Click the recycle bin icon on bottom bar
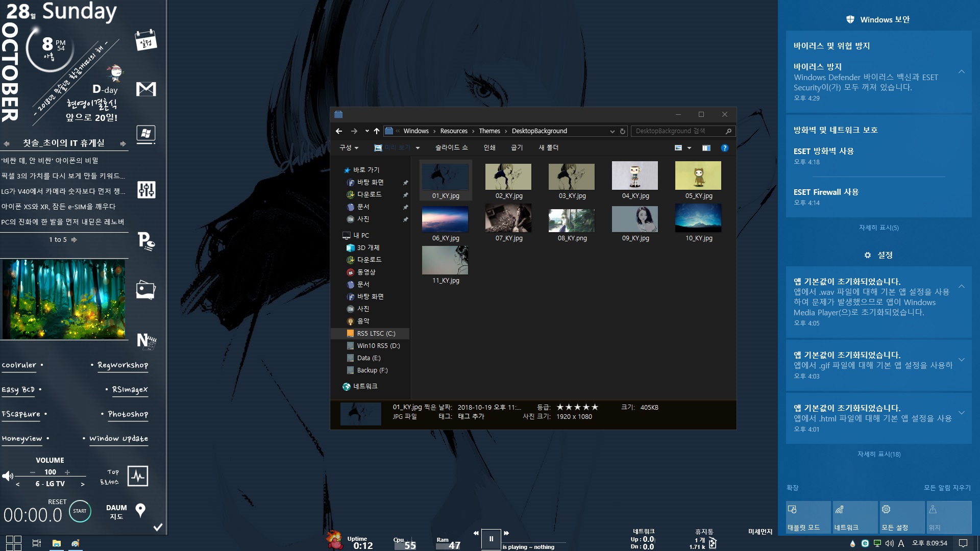The image size is (980, 551). 713,543
